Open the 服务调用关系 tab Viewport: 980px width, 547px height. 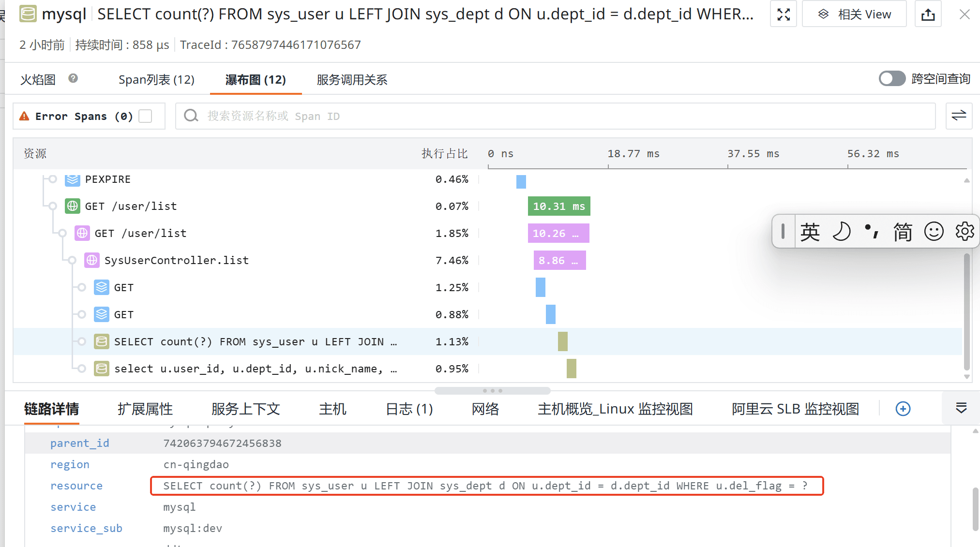tap(352, 80)
